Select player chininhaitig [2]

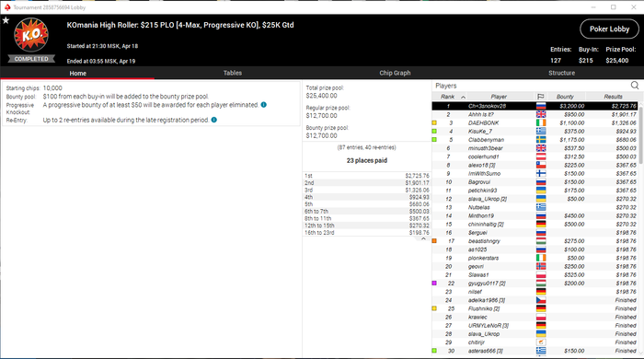tap(486, 225)
